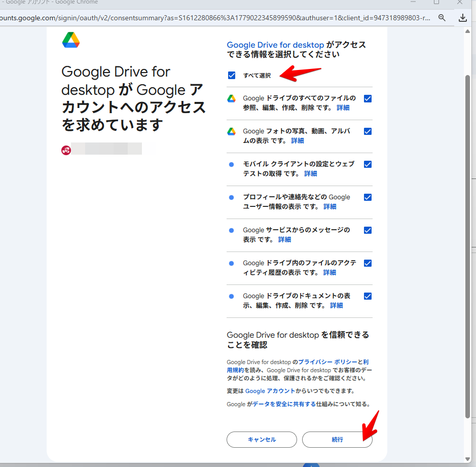The width and height of the screenshot is (476, 467).
Task: Click the page vertical scrollbar thumb
Action: coord(467,246)
